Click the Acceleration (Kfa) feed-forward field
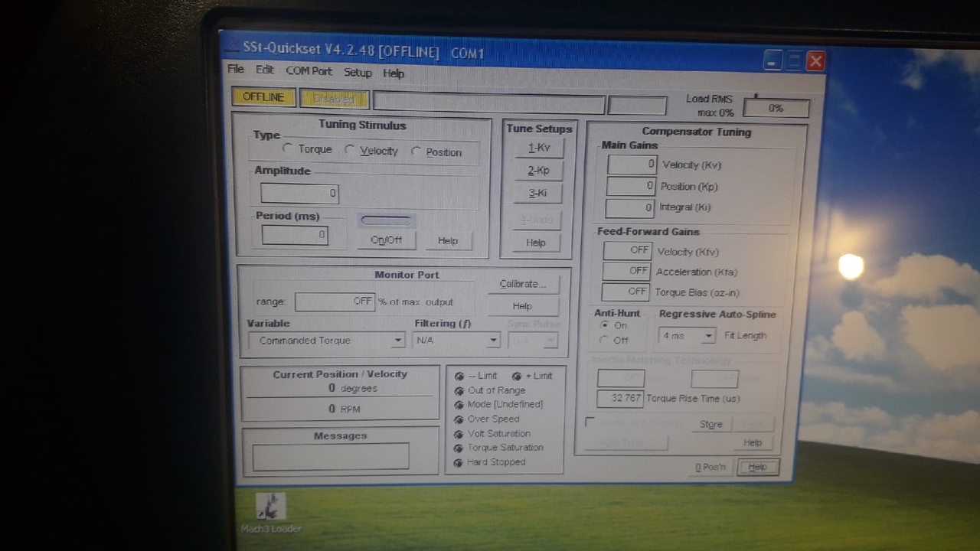Viewport: 980px width, 551px height. coord(626,271)
